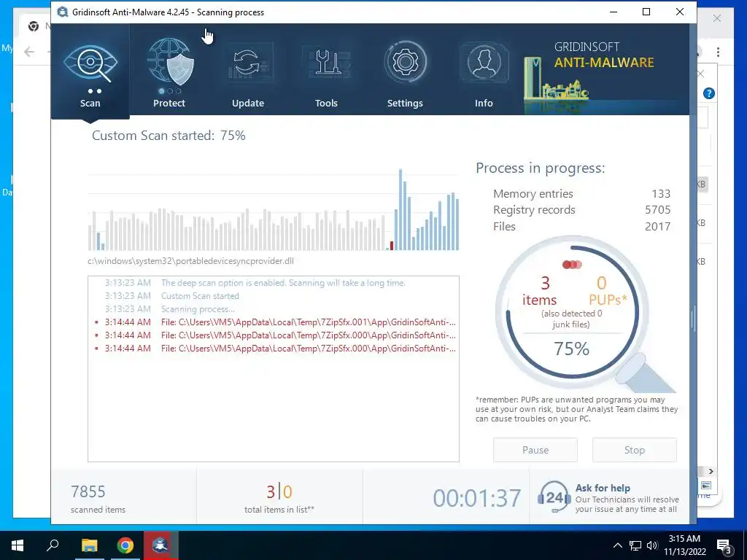Click the Settings tab label

click(x=405, y=103)
